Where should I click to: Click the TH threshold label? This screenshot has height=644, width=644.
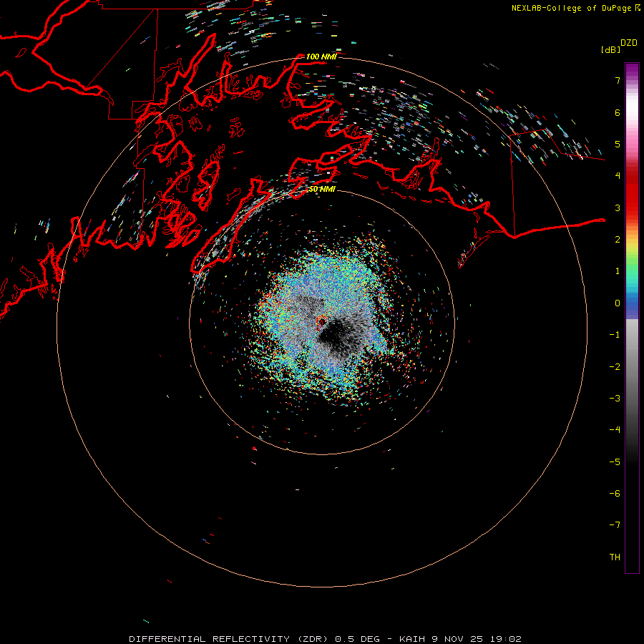[615, 557]
